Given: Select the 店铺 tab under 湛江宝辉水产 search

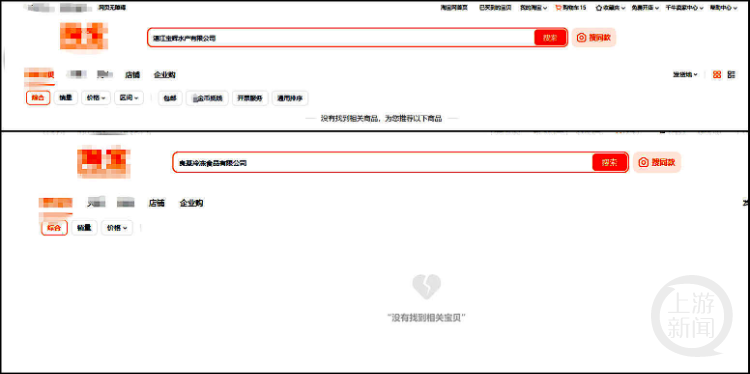Looking at the screenshot, I should [x=132, y=75].
